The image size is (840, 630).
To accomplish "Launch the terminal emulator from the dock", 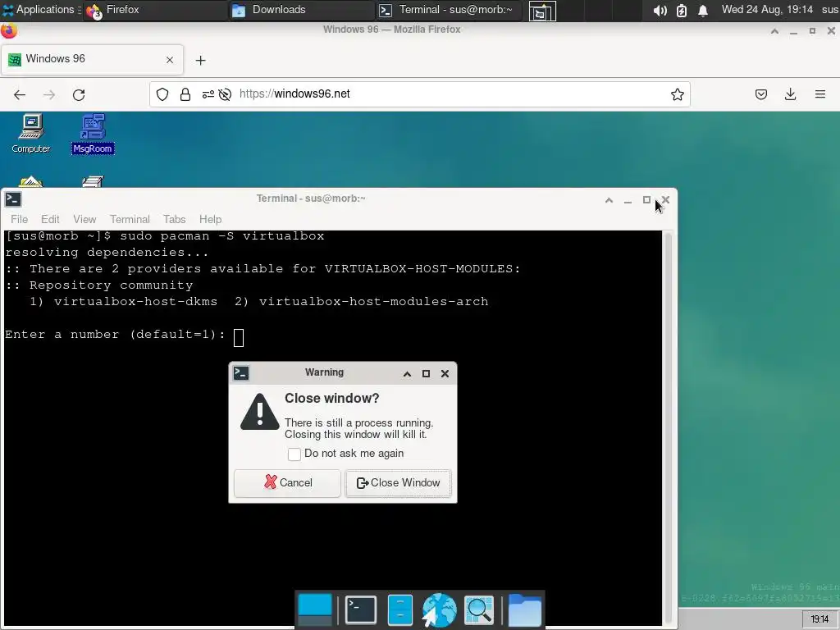I will (361, 609).
